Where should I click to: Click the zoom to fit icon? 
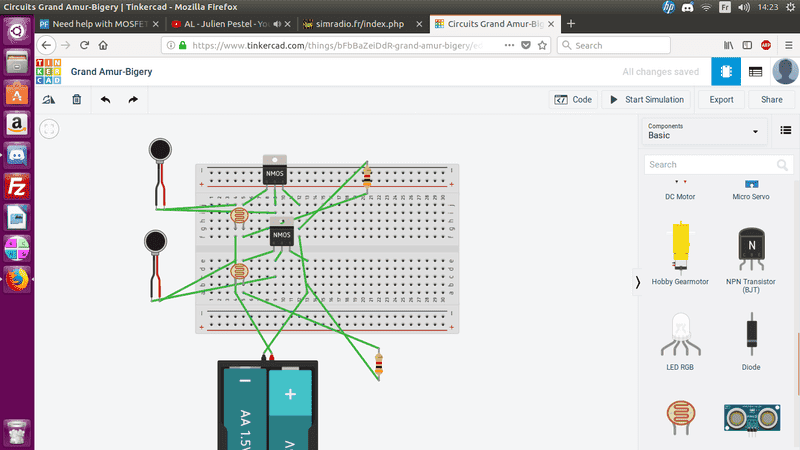49,128
